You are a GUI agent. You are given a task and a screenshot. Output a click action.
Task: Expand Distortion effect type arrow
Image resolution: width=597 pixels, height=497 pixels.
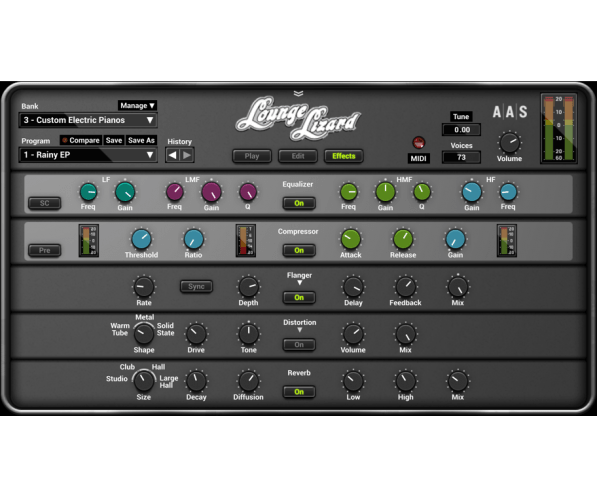tap(300, 330)
